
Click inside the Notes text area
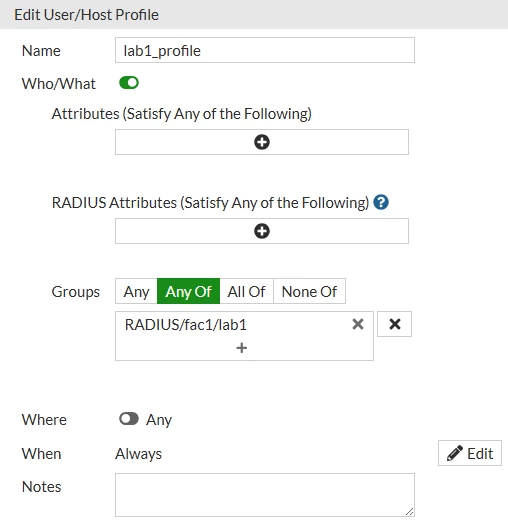(265, 495)
